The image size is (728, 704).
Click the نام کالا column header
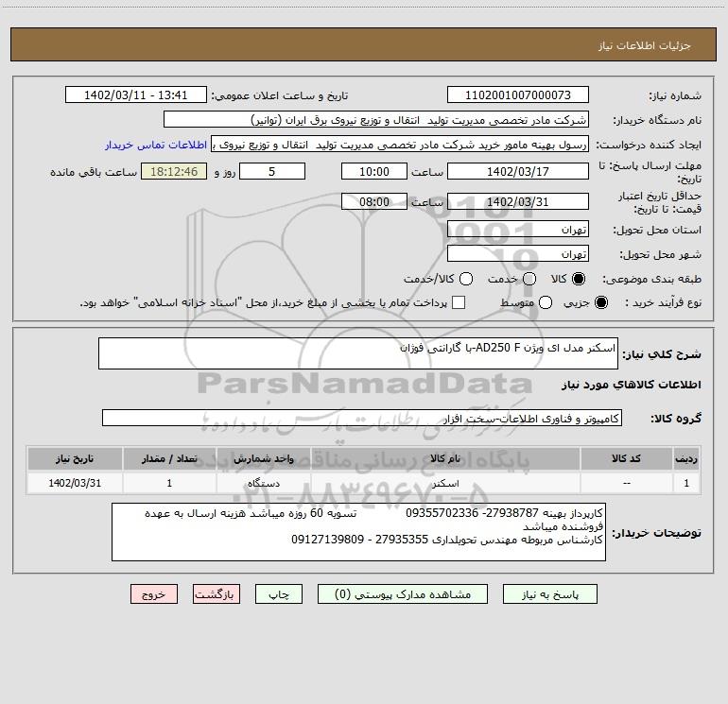click(444, 458)
